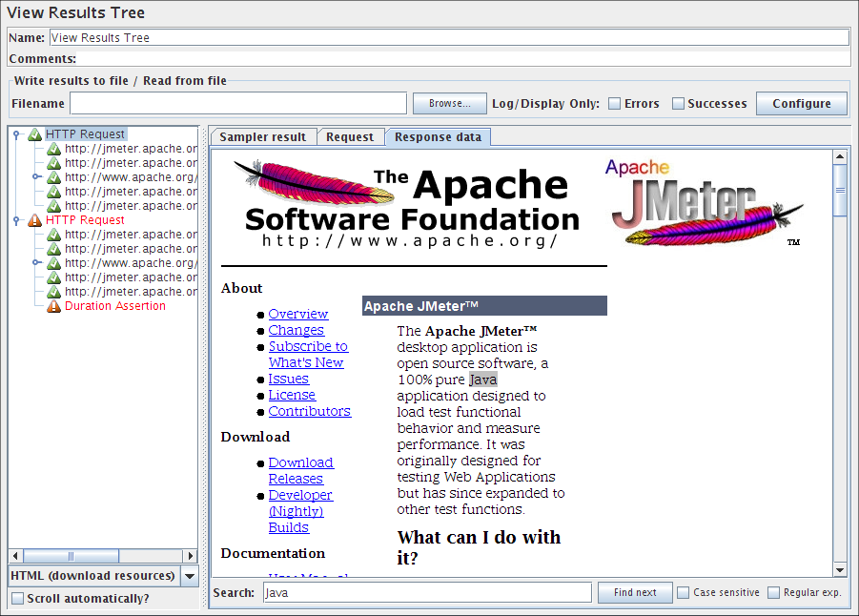
Task: Click right arrow on tree horizontal scrollbar
Action: click(x=190, y=556)
